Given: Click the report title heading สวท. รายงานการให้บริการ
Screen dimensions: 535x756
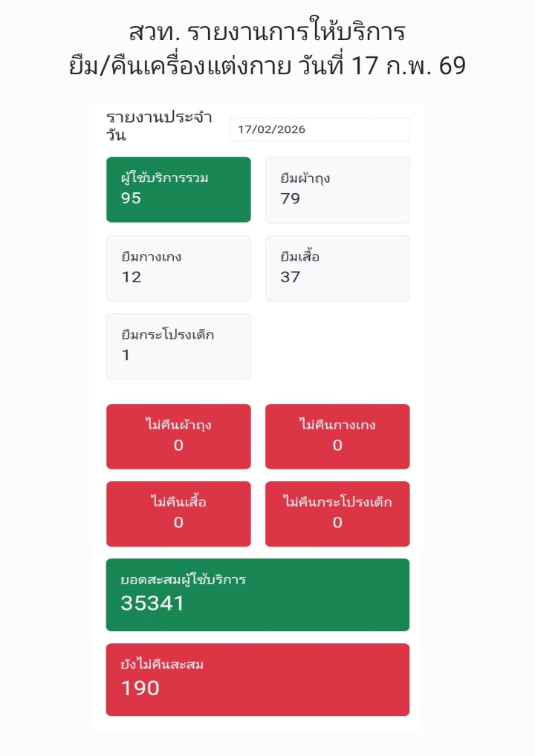Looking at the screenshot, I should (267, 31).
